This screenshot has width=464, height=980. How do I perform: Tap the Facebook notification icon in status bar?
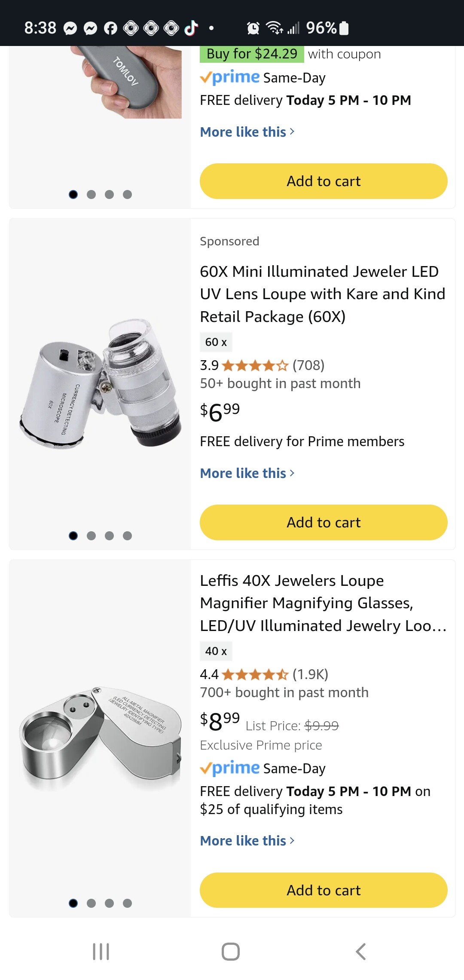[x=110, y=28]
